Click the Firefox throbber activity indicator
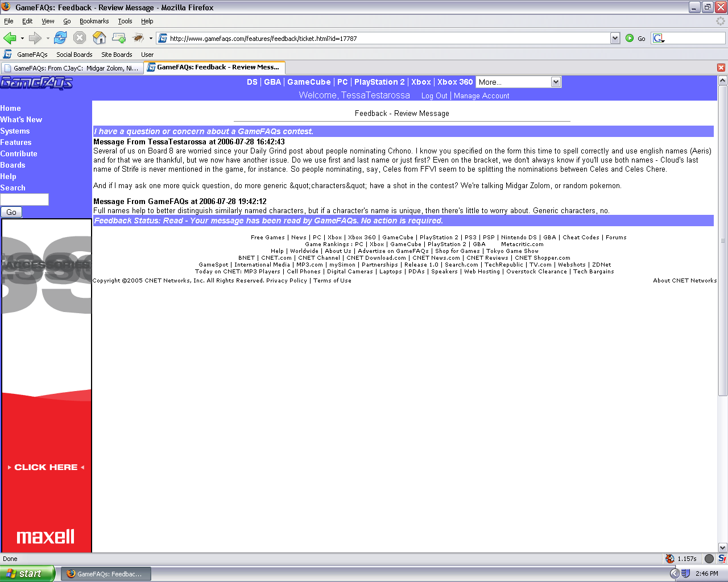Image resolution: width=728 pixels, height=582 pixels. pos(721,21)
